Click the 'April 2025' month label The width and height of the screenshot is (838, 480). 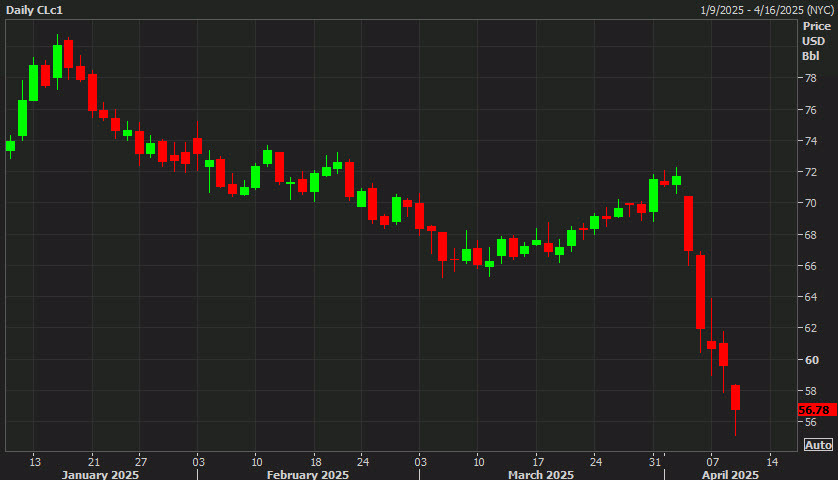pos(730,474)
